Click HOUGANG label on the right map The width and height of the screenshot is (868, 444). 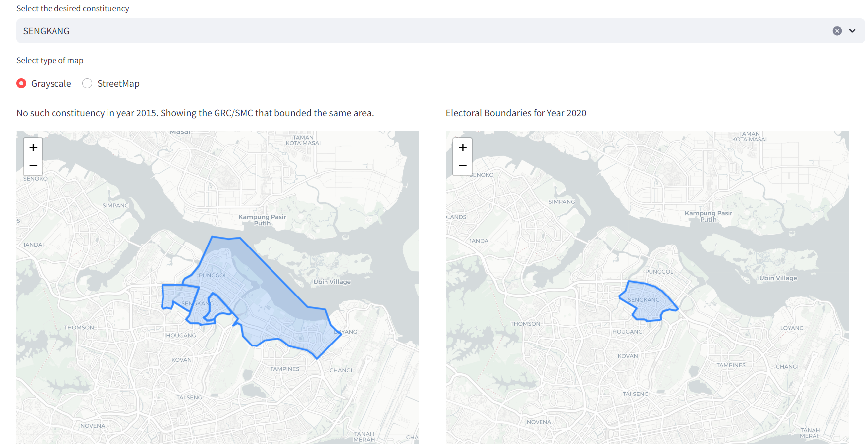[627, 332]
